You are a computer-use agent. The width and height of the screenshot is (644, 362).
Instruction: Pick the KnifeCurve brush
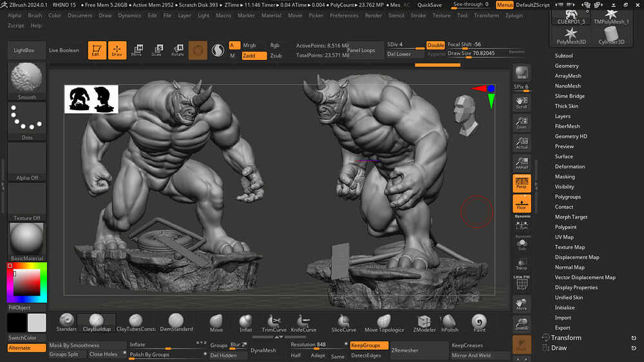(303, 323)
